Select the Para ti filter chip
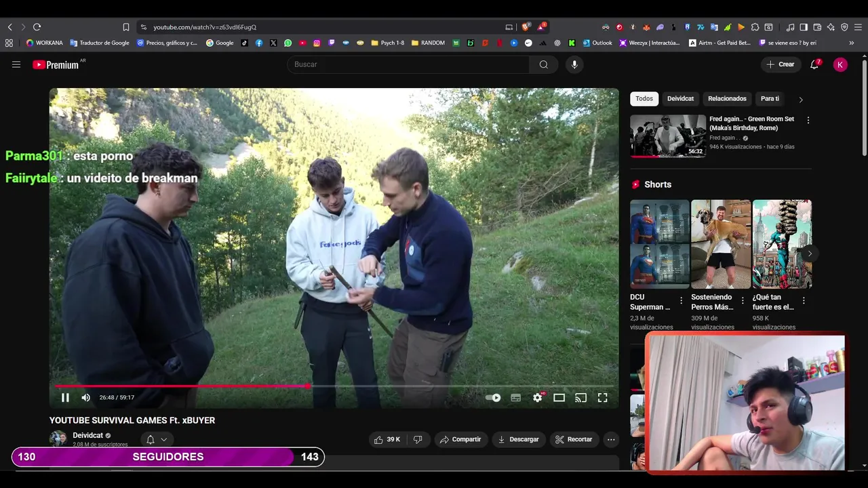This screenshot has width=868, height=488. (770, 99)
